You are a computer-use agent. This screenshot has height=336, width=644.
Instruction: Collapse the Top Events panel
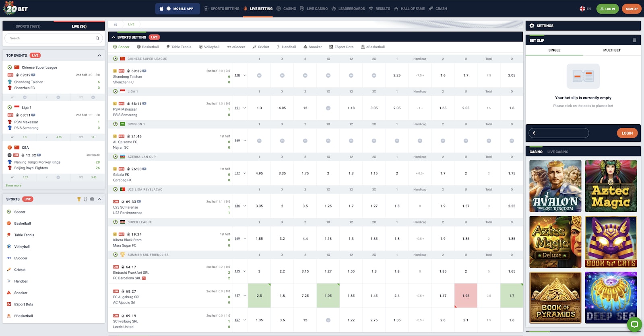pos(99,55)
